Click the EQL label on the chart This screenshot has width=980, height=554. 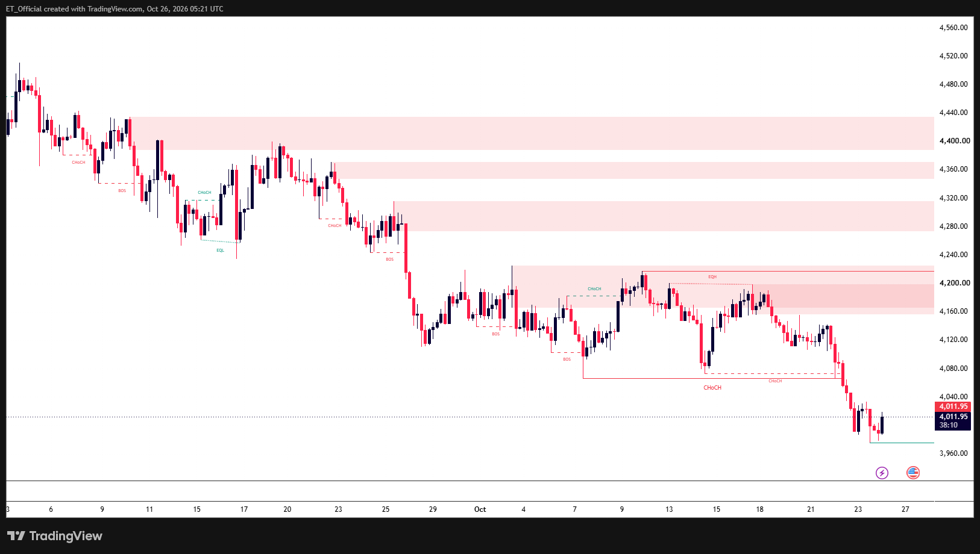220,251
